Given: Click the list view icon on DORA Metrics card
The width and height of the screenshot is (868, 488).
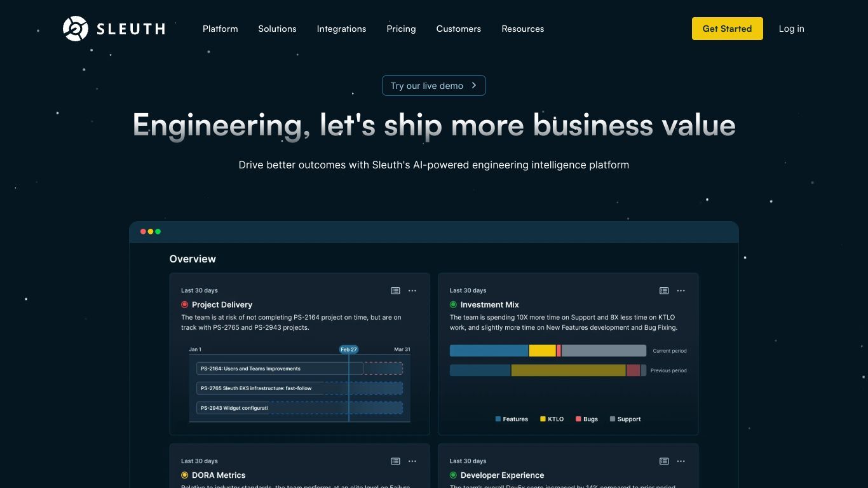Looking at the screenshot, I should coord(395,461).
